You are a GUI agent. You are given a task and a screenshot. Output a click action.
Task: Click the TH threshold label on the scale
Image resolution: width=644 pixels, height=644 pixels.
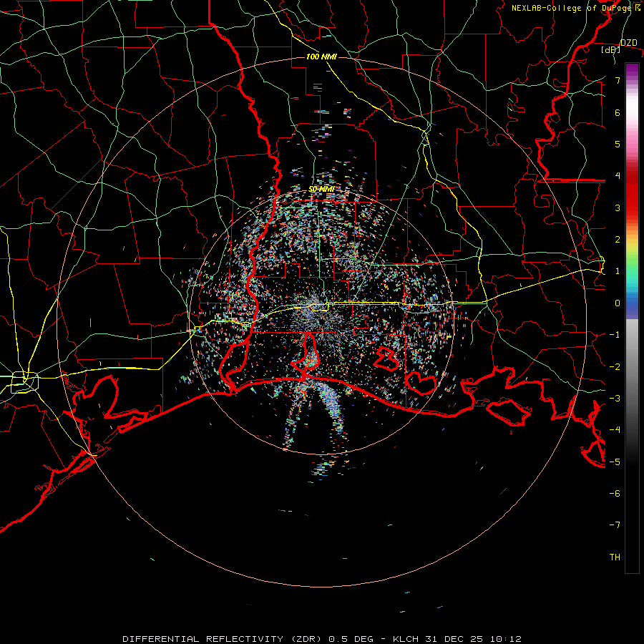tap(615, 557)
